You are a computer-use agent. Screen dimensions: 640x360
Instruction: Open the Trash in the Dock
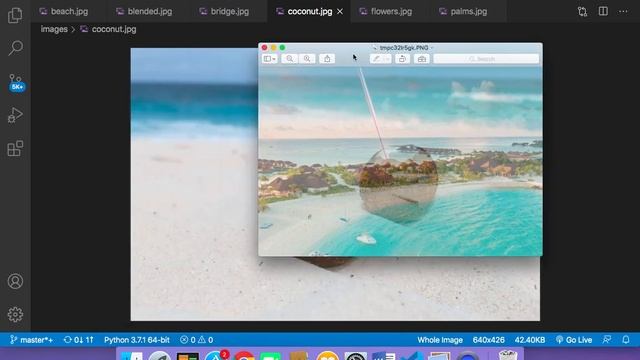pos(508,355)
